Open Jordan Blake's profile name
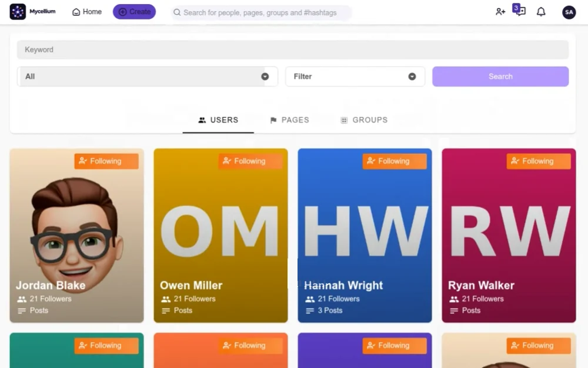Viewport: 588px width, 368px height. [x=51, y=286]
